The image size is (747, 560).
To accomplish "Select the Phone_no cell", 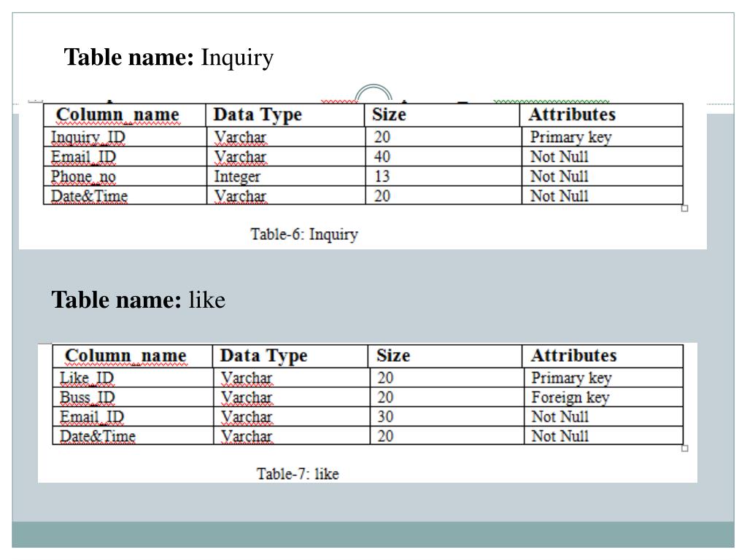I will [x=125, y=176].
